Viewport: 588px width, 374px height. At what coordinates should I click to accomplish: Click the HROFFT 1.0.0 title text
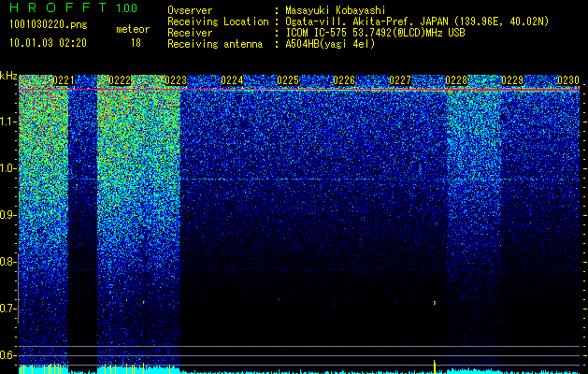[74, 7]
